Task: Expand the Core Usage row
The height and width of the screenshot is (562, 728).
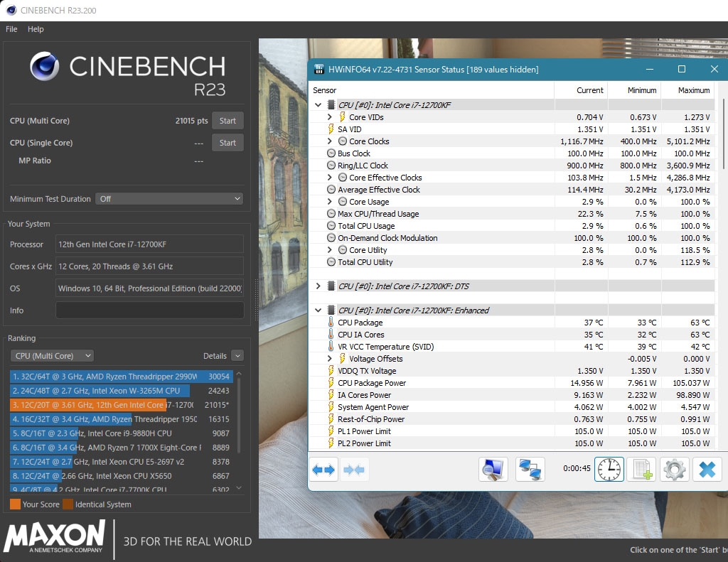Action: [330, 201]
